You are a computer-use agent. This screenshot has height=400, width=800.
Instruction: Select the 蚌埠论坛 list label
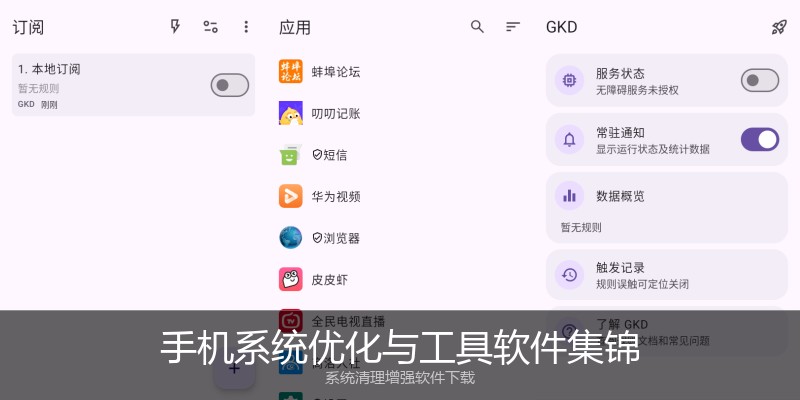(x=336, y=72)
